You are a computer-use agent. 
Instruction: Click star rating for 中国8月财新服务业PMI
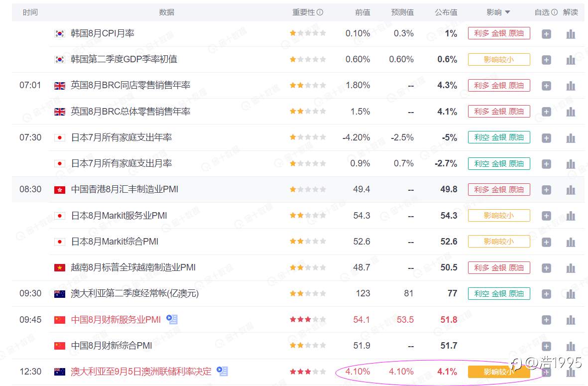click(x=308, y=319)
